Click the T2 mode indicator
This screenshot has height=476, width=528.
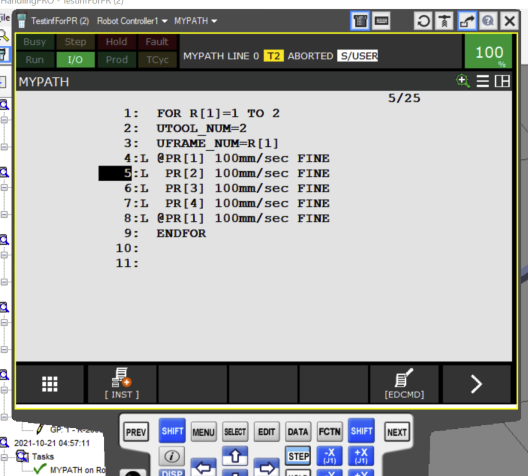tap(273, 56)
